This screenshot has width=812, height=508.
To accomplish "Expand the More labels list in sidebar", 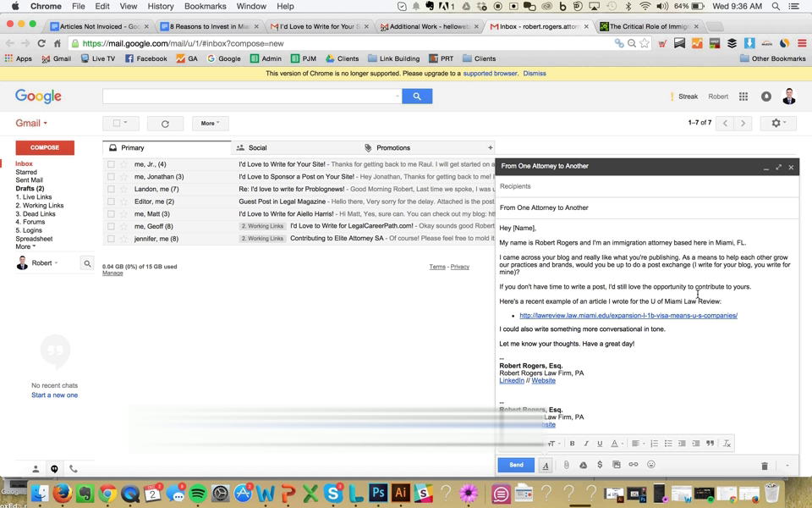I will [25, 246].
